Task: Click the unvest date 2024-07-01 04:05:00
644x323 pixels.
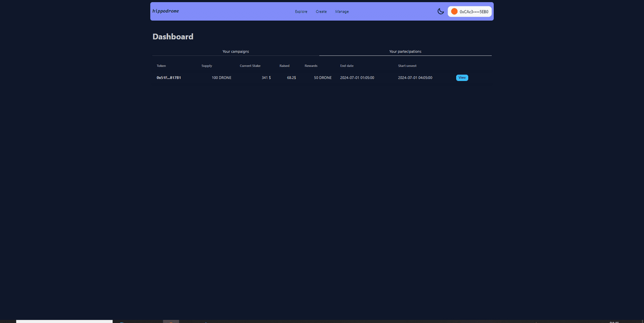Action: tap(415, 77)
